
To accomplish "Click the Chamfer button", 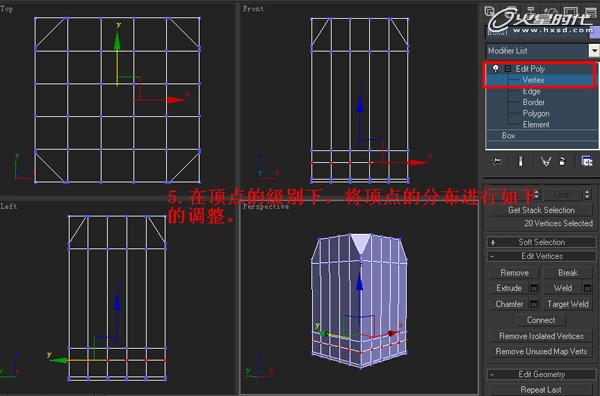I will (509, 304).
